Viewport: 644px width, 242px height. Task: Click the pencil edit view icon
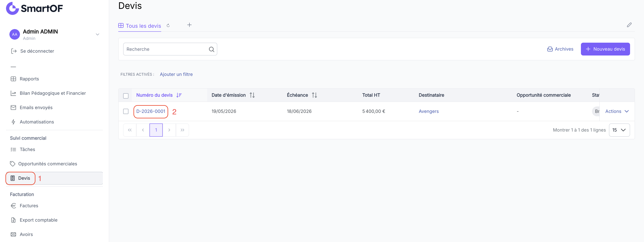(629, 25)
